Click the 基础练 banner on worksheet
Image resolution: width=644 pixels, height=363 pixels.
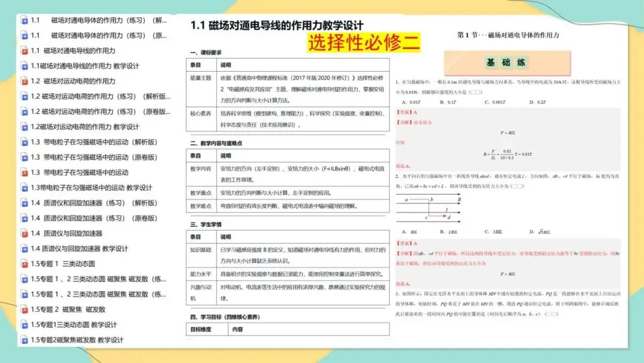pyautogui.click(x=507, y=63)
